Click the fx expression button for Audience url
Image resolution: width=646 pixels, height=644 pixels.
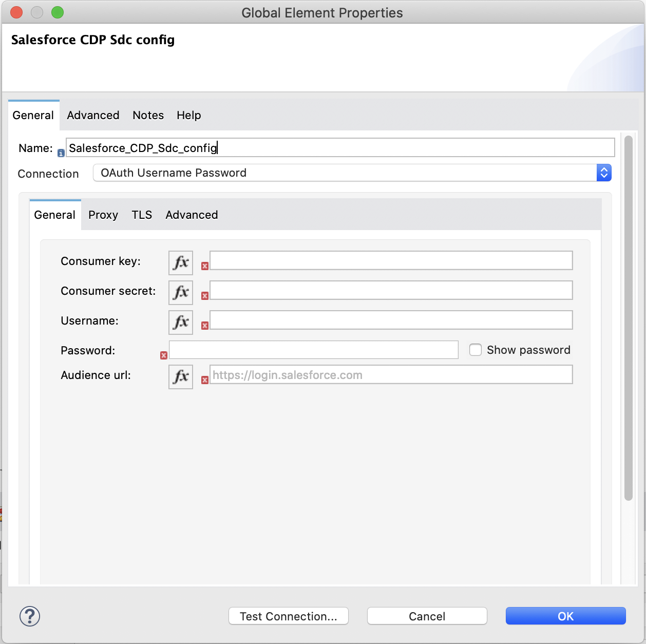pyautogui.click(x=181, y=377)
